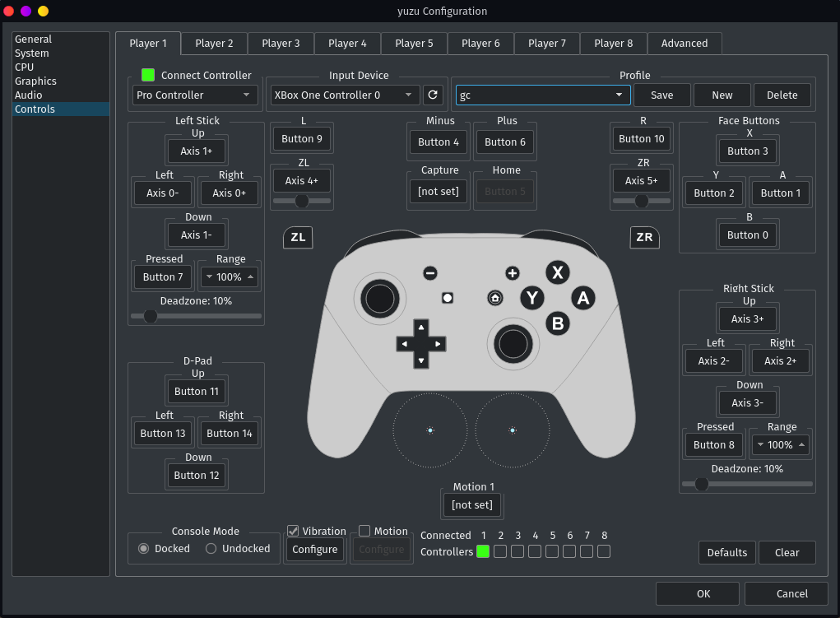
Task: Toggle the green Connect Controller indicator
Action: click(x=148, y=75)
